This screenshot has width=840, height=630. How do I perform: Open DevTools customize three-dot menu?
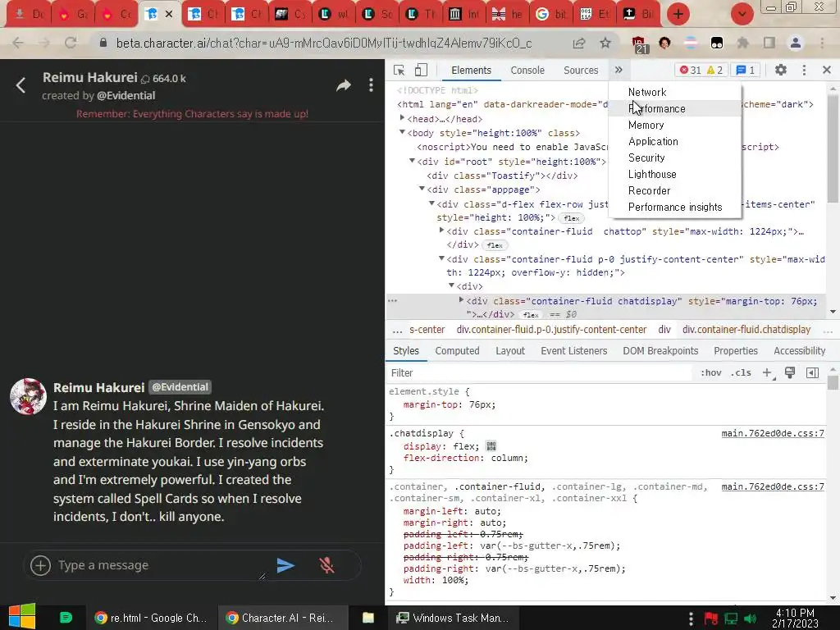click(x=804, y=70)
